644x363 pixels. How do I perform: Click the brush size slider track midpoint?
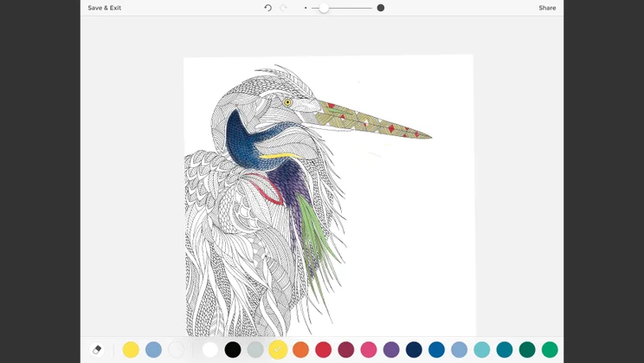(x=342, y=8)
